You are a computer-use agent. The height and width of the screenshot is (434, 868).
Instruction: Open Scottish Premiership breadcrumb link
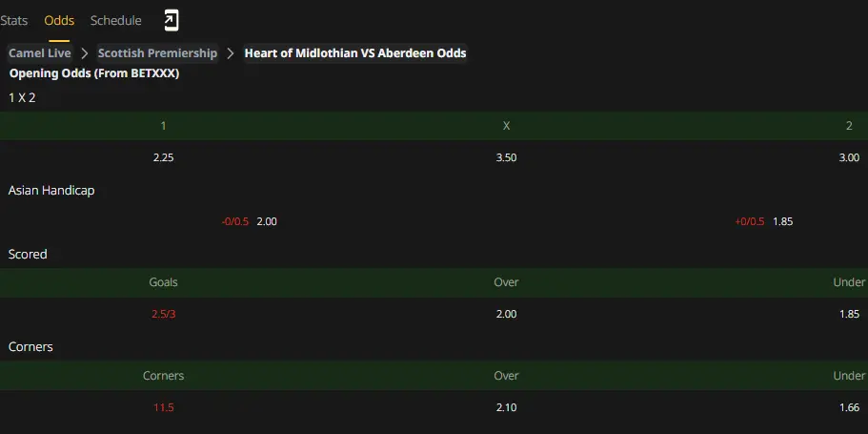click(x=158, y=53)
